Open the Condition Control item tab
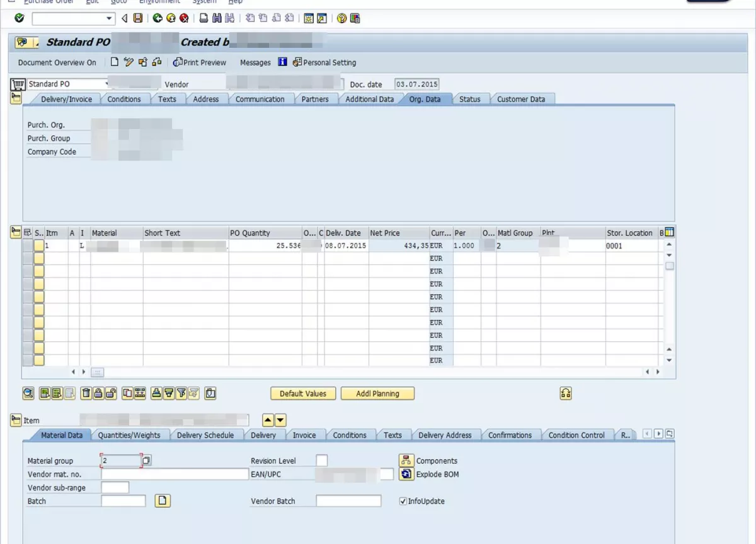 (576, 435)
